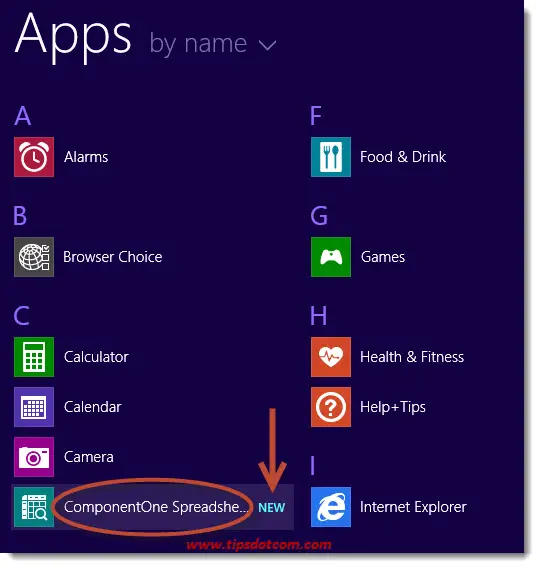This screenshot has height=568, width=539.
Task: Click the 'Apps' screen title
Action: pos(73,38)
